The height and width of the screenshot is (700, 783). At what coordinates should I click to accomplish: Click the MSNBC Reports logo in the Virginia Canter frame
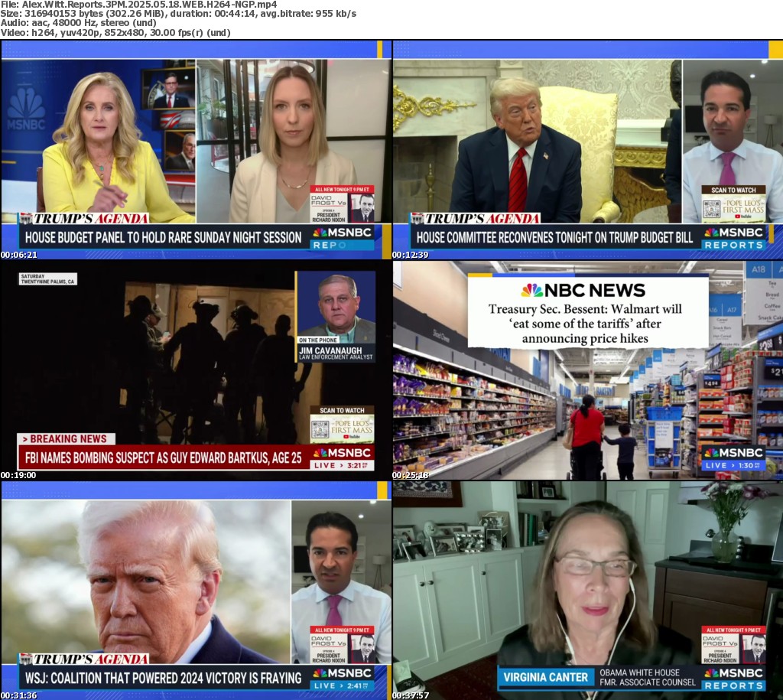(733, 678)
